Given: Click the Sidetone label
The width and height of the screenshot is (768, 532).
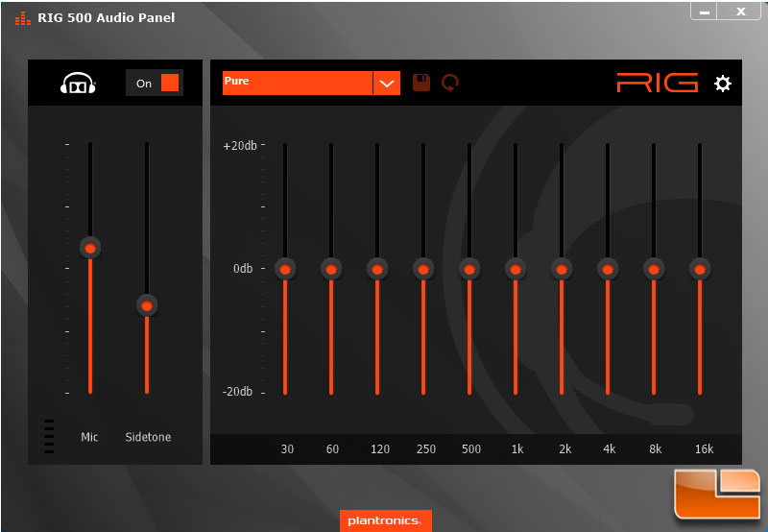Looking at the screenshot, I should (148, 437).
